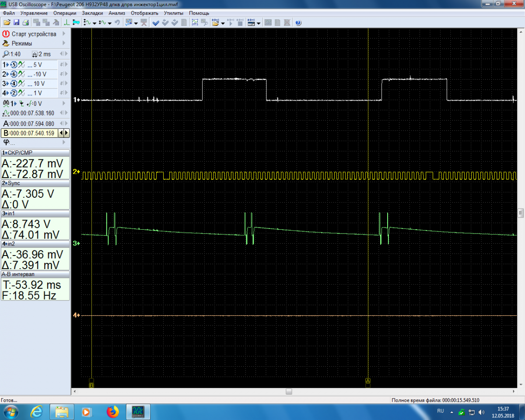Open the Закладки menu
This screenshot has width=525, height=420.
tap(93, 13)
